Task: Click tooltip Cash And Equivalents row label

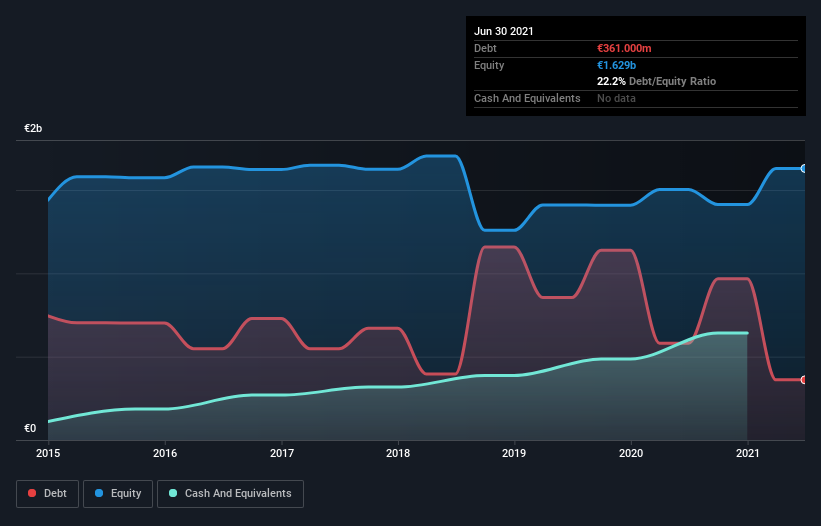Action: 527,98
